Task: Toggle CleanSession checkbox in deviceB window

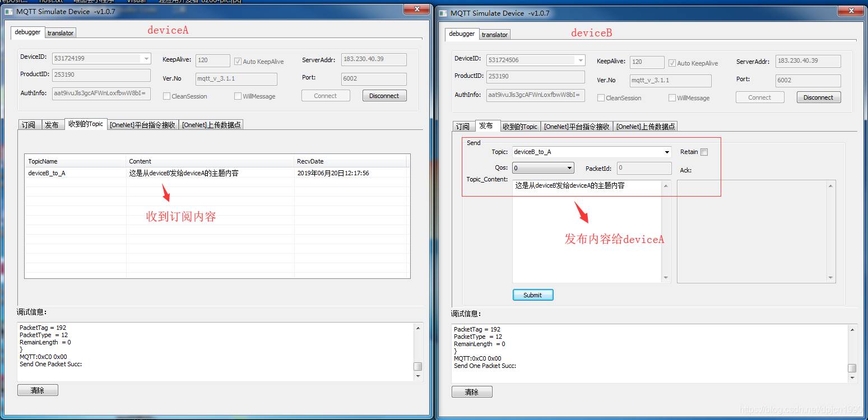Action: coord(601,98)
